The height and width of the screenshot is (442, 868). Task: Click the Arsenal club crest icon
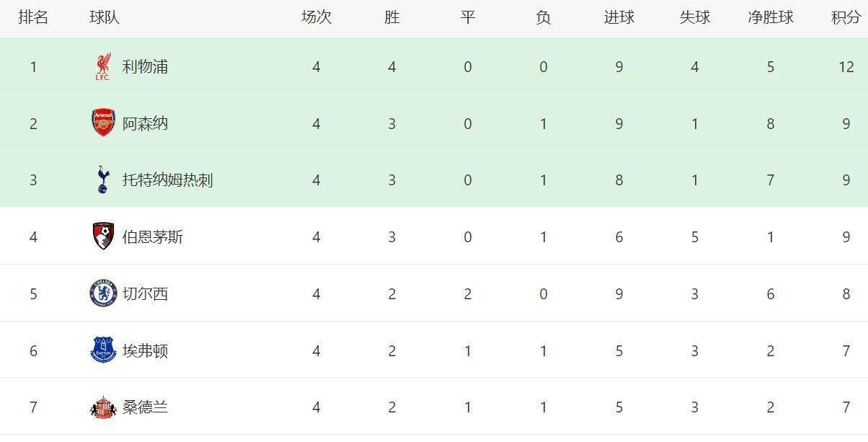tap(103, 123)
